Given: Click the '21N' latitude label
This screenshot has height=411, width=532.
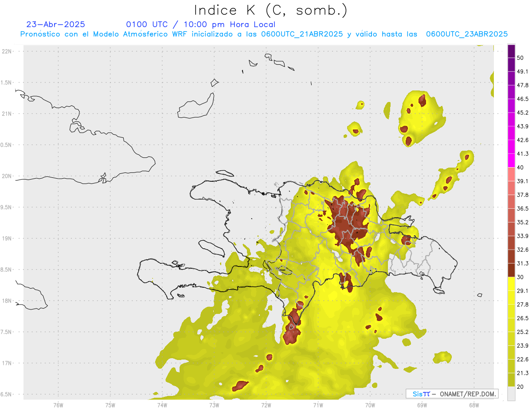Looking at the screenshot, I should 8,114.
